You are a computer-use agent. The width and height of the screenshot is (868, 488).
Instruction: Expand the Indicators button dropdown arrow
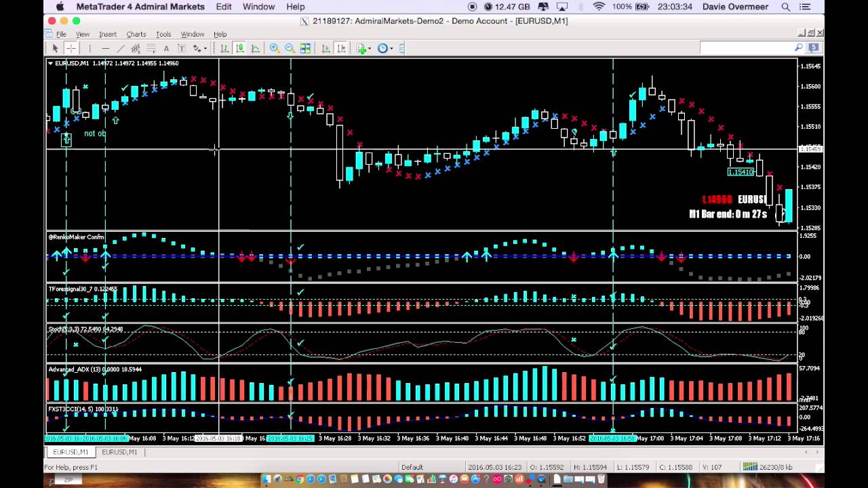[369, 48]
